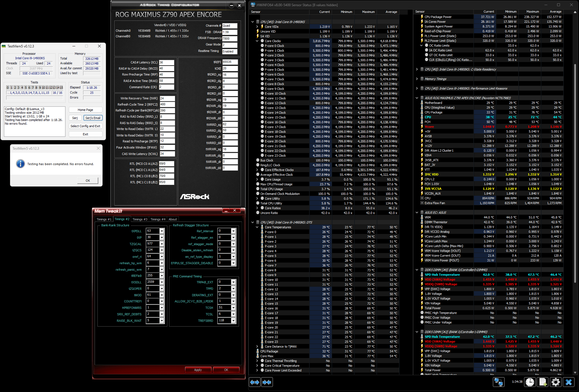579x392 pixels.
Task: Open HWiNFO sensor settings gear icon
Action: [x=556, y=382]
